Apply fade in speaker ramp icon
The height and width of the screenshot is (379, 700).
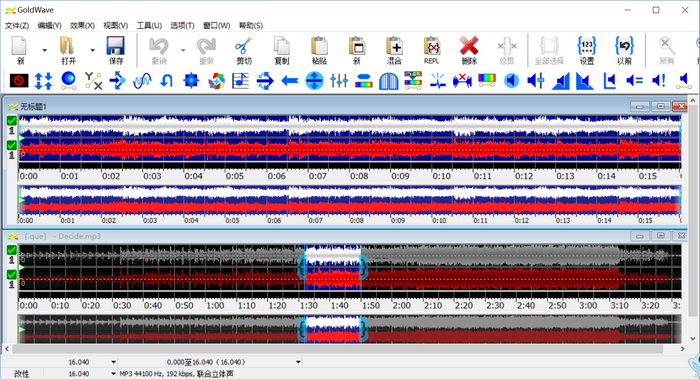[x=561, y=81]
